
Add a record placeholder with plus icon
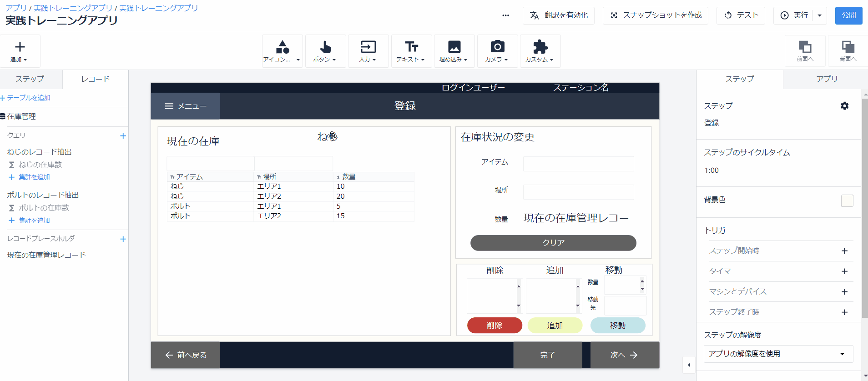pyautogui.click(x=123, y=239)
